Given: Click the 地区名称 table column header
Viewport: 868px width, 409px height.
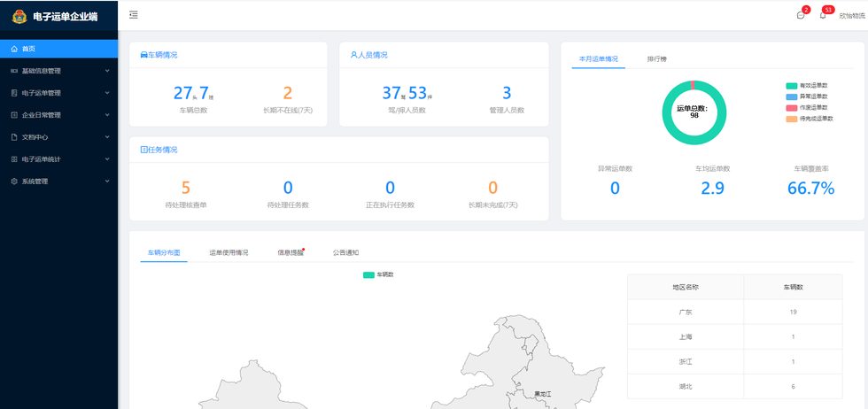Looking at the screenshot, I should point(686,287).
